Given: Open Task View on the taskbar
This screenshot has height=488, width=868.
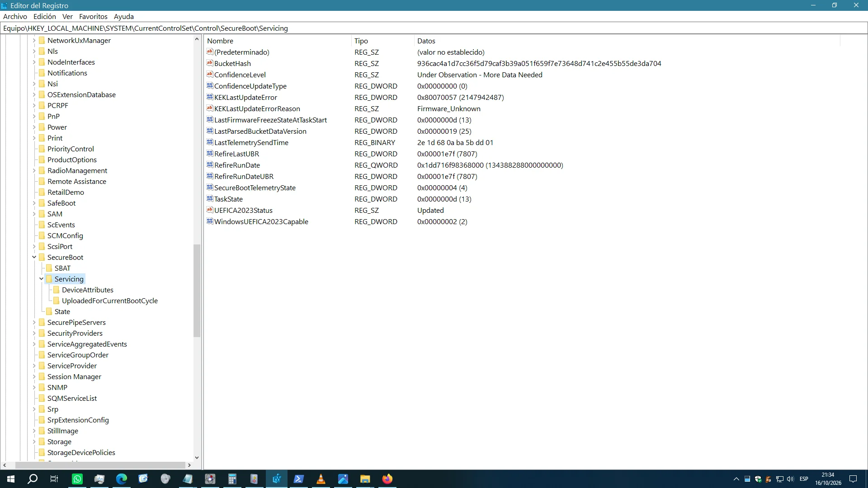Looking at the screenshot, I should tap(54, 479).
